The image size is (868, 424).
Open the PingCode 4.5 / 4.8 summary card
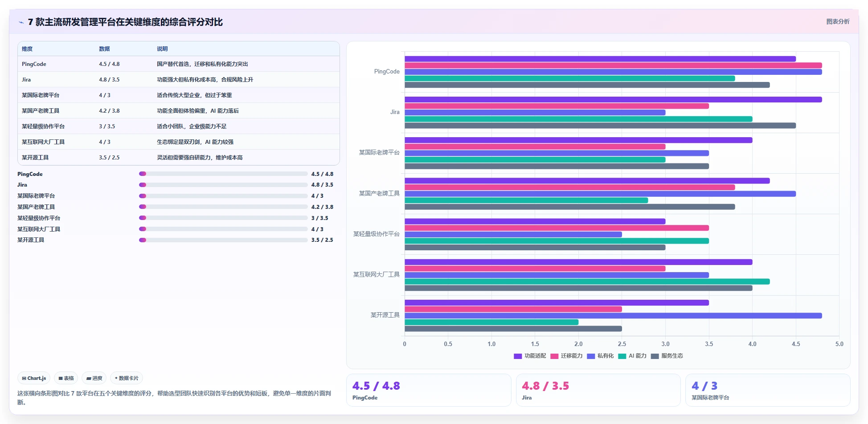pos(429,390)
